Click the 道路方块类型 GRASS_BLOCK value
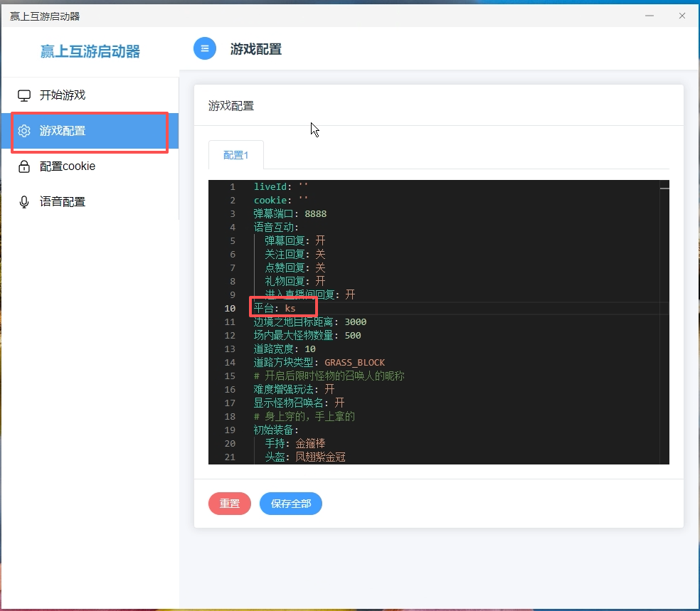Image resolution: width=700 pixels, height=611 pixels. pyautogui.click(x=354, y=362)
